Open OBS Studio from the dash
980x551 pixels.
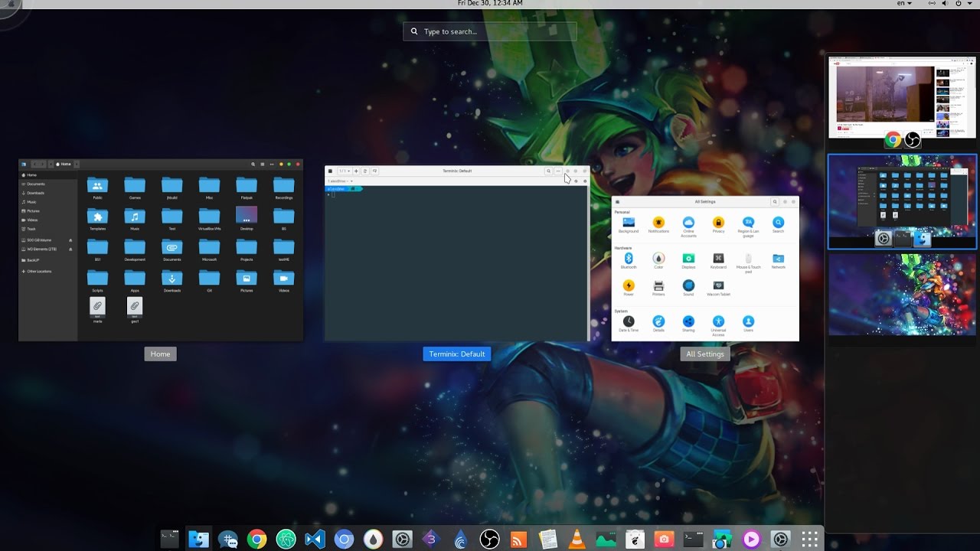coord(489,540)
